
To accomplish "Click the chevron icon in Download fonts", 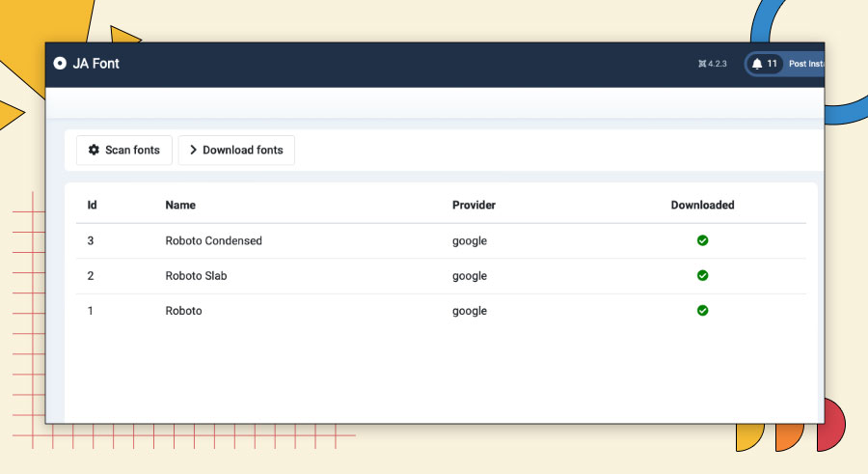I will 193,150.
